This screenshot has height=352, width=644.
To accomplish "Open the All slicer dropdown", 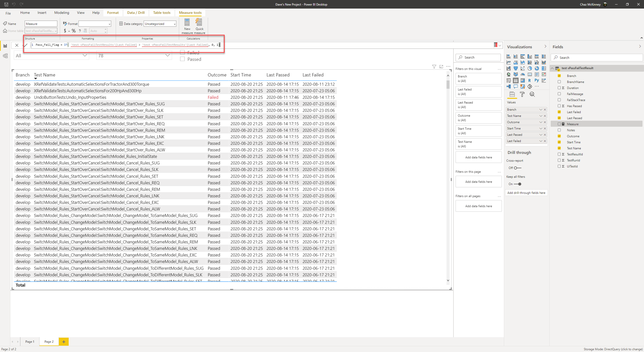I will [85, 56].
